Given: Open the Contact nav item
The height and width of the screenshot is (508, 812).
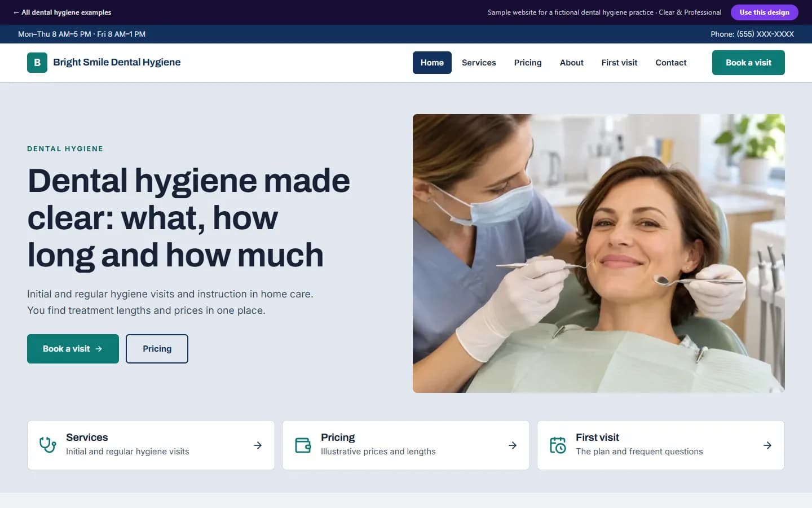Looking at the screenshot, I should point(670,63).
